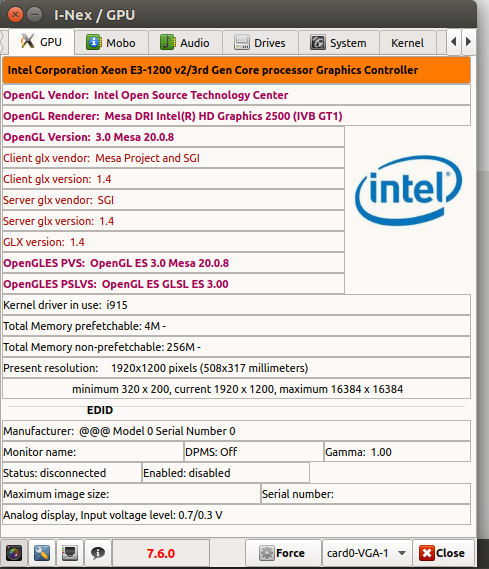Click the Mobo tab info icon
The height and width of the screenshot is (569, 489).
click(94, 42)
